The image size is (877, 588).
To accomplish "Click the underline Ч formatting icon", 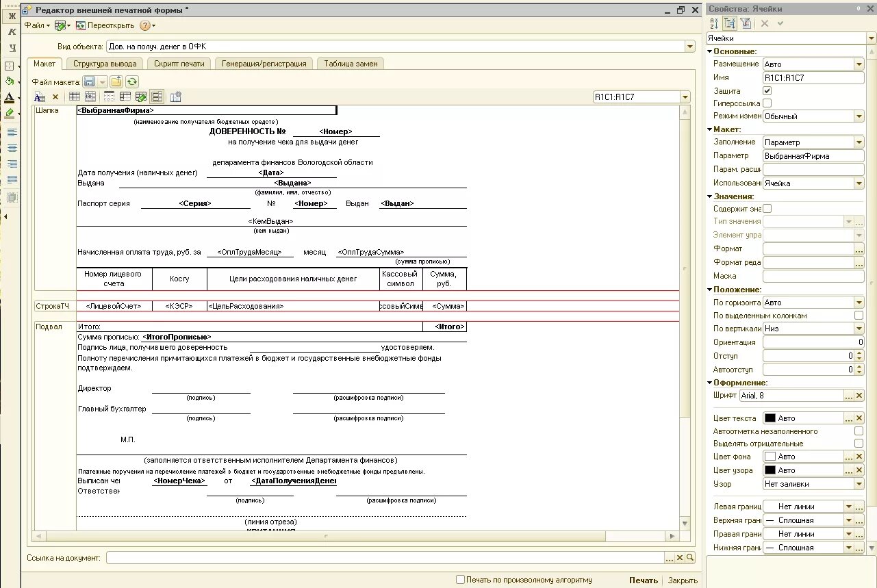I will coord(12,47).
